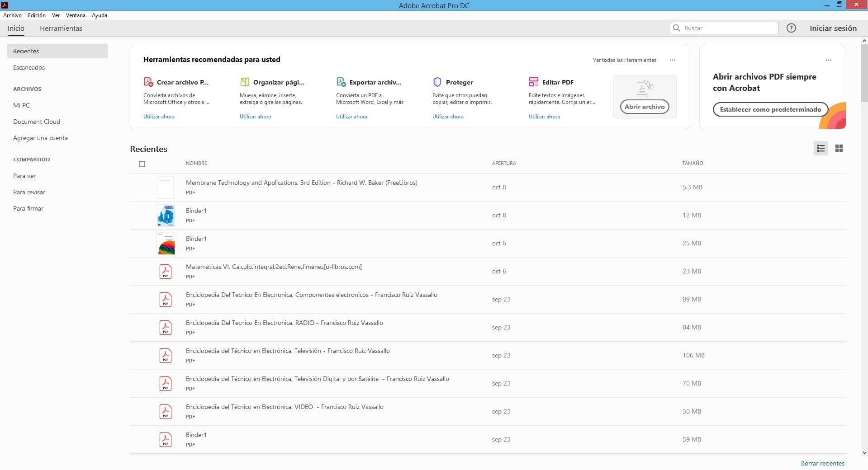This screenshot has width=868, height=470.
Task: Click the Exportar archivo PDF icon
Action: [341, 82]
